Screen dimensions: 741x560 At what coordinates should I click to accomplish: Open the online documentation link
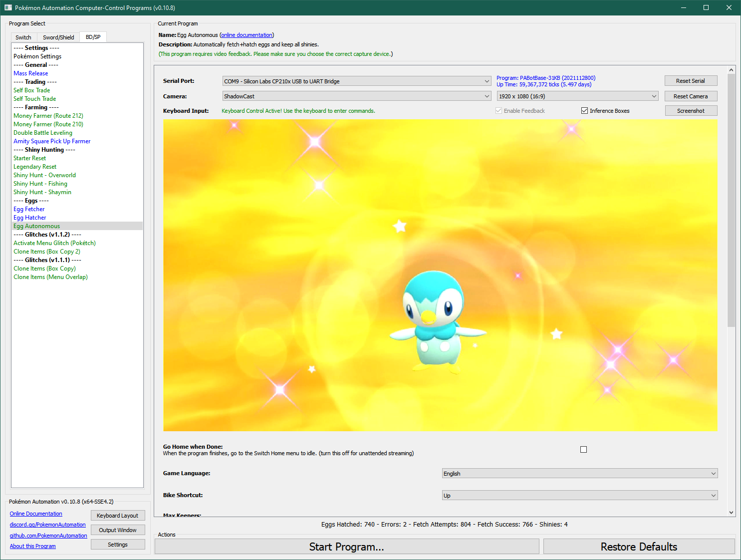pyautogui.click(x=247, y=35)
